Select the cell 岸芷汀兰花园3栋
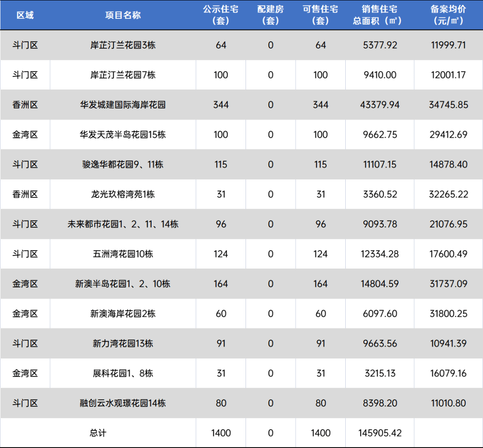483x448 pixels. (x=123, y=45)
